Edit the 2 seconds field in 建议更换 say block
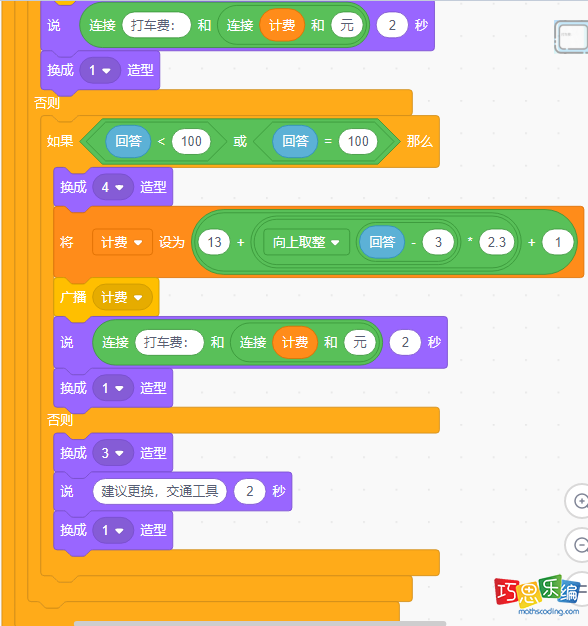The height and width of the screenshot is (626, 588). 250,491
